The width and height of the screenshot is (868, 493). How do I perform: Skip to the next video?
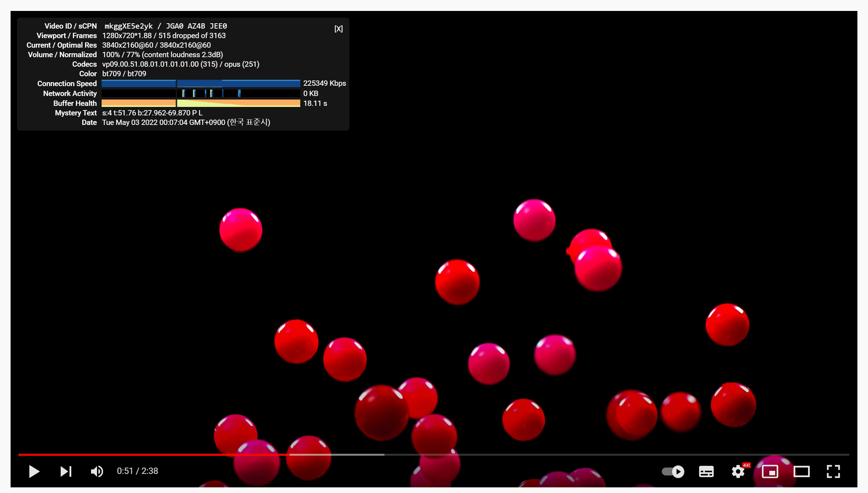coord(66,471)
